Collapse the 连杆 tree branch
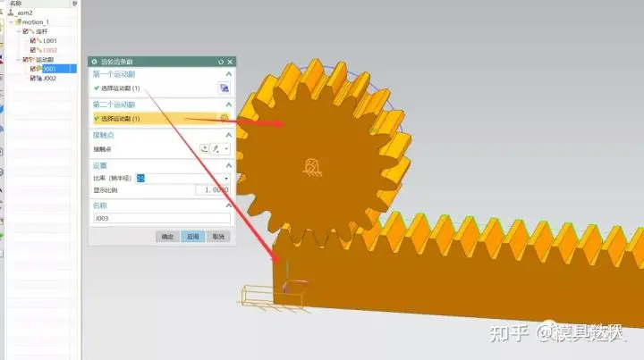Image resolution: width=644 pixels, height=360 pixels. (19, 31)
